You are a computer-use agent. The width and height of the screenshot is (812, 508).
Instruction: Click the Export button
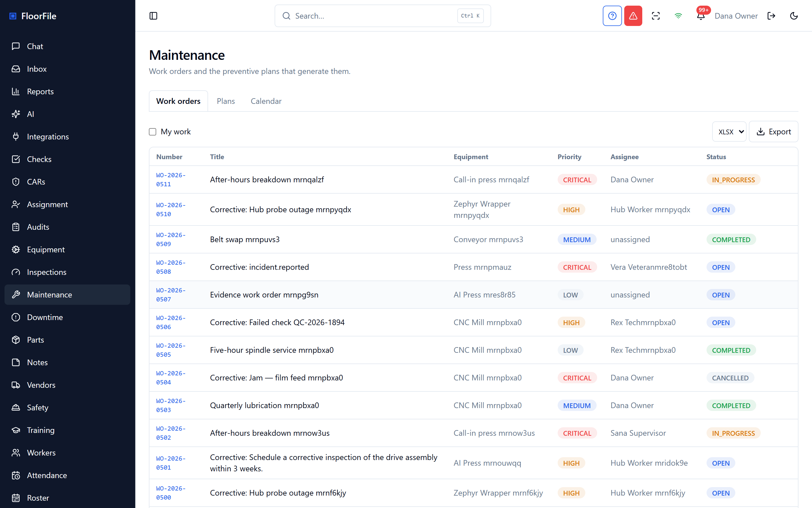[x=773, y=132]
